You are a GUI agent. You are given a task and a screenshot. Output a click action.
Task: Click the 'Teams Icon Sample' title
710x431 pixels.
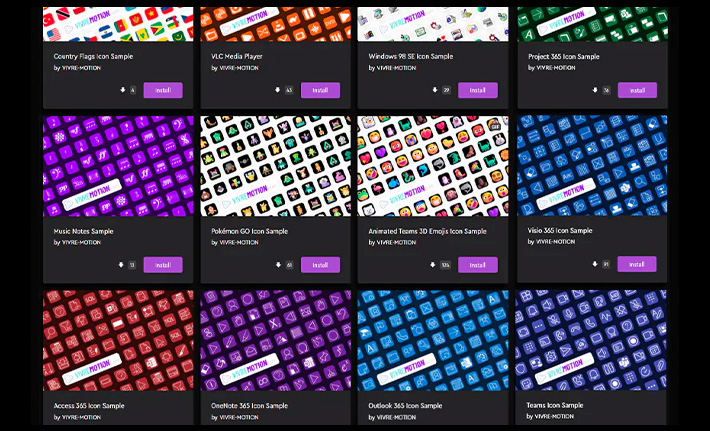point(555,405)
